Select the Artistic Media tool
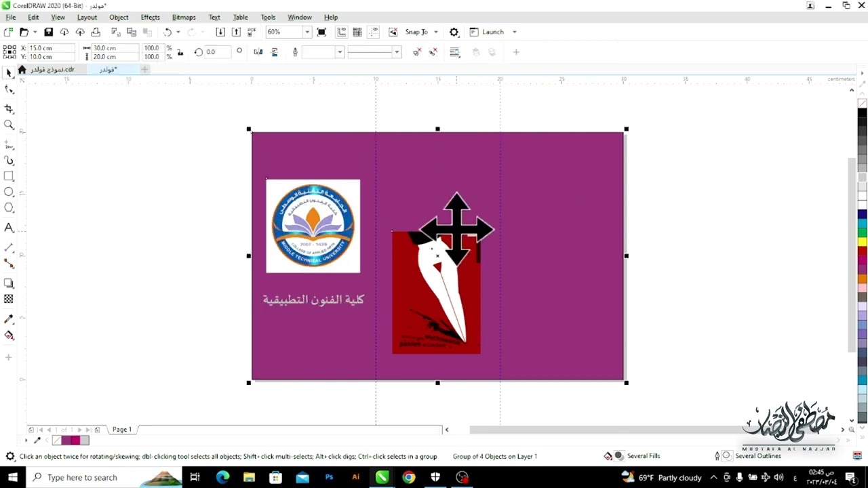Screen dimensions: 868x488 (x=9, y=161)
